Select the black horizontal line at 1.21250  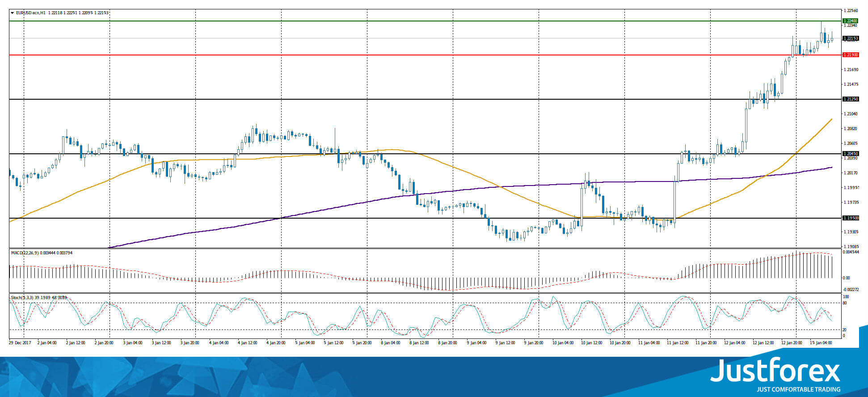point(425,99)
